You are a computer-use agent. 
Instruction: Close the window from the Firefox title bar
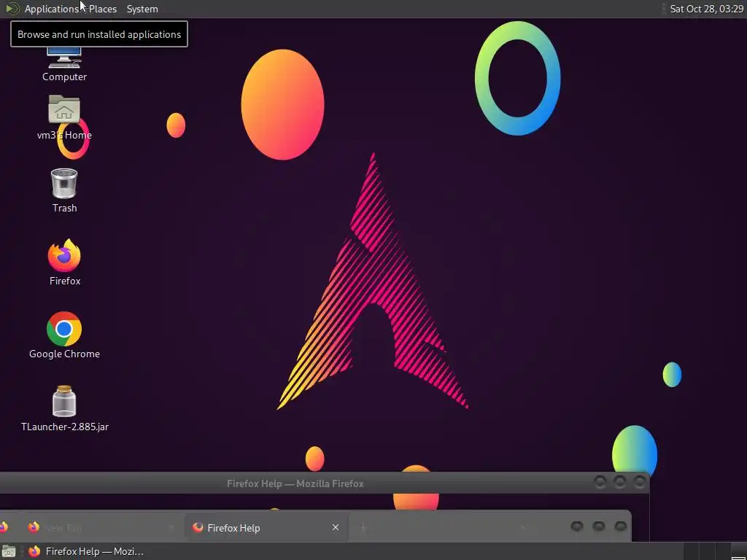pos(639,483)
